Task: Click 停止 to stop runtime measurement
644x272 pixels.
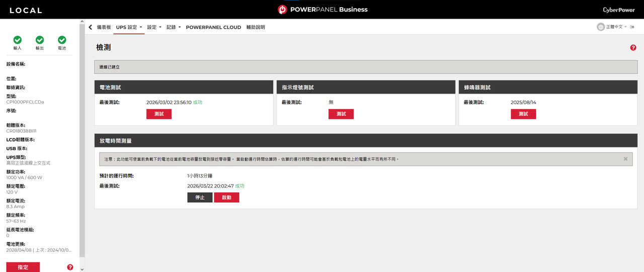Action: pyautogui.click(x=200, y=197)
